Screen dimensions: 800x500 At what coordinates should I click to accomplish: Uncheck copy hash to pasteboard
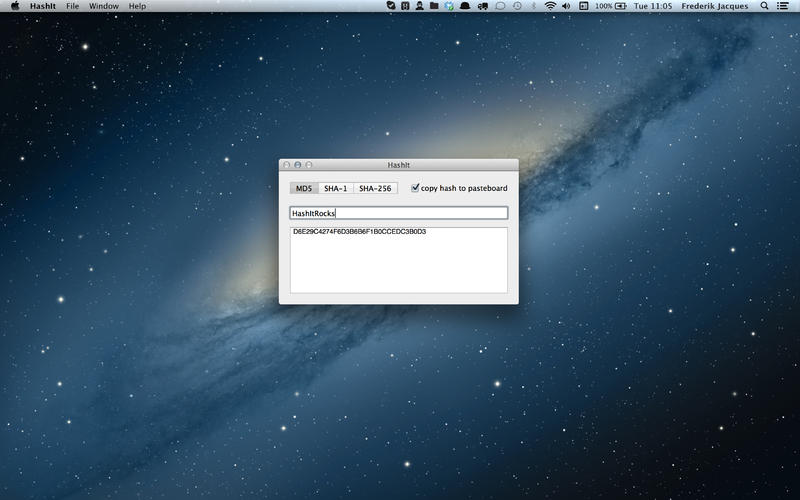click(x=415, y=188)
